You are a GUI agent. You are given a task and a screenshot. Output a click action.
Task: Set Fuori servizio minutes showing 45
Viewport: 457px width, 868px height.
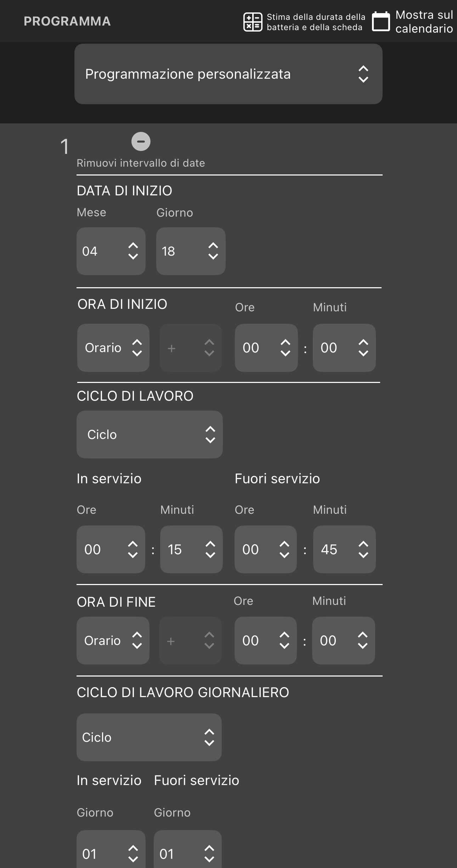click(344, 550)
